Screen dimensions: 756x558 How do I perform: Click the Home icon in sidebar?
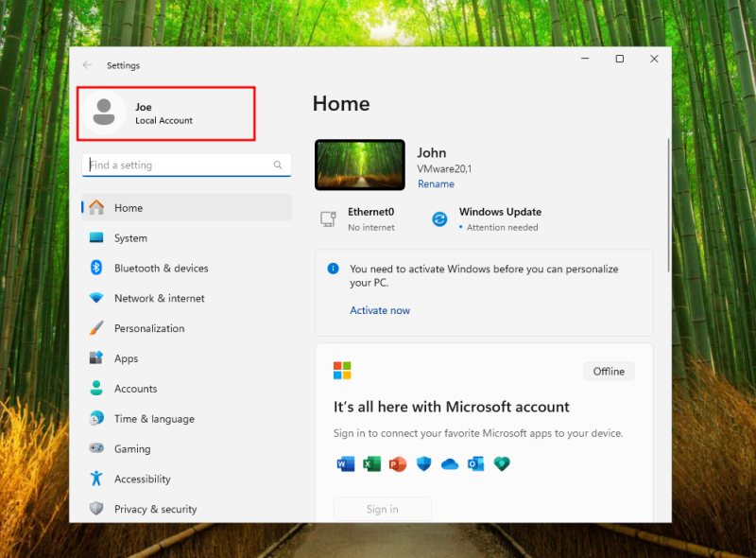click(x=96, y=208)
